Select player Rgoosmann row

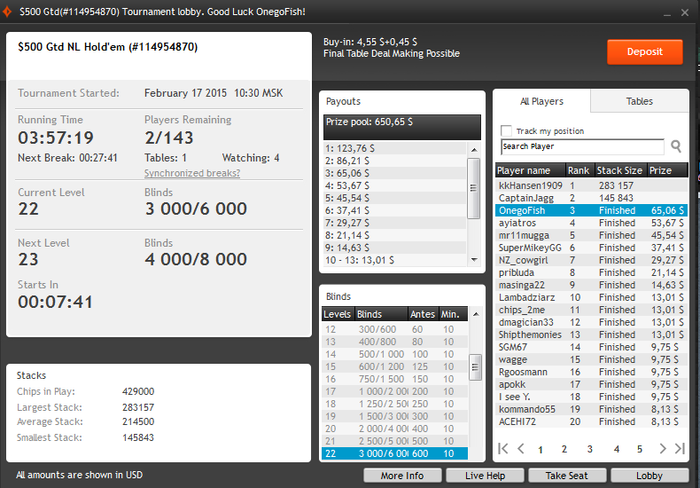[x=592, y=372]
